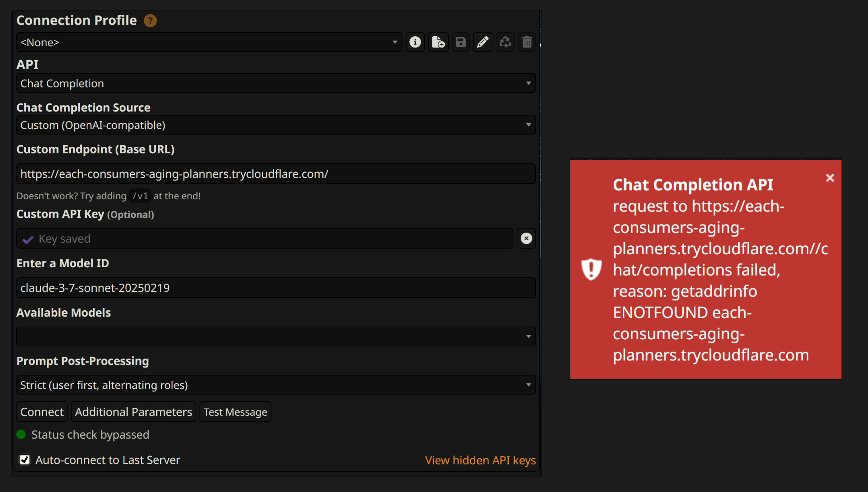Open Additional Parameters

134,412
